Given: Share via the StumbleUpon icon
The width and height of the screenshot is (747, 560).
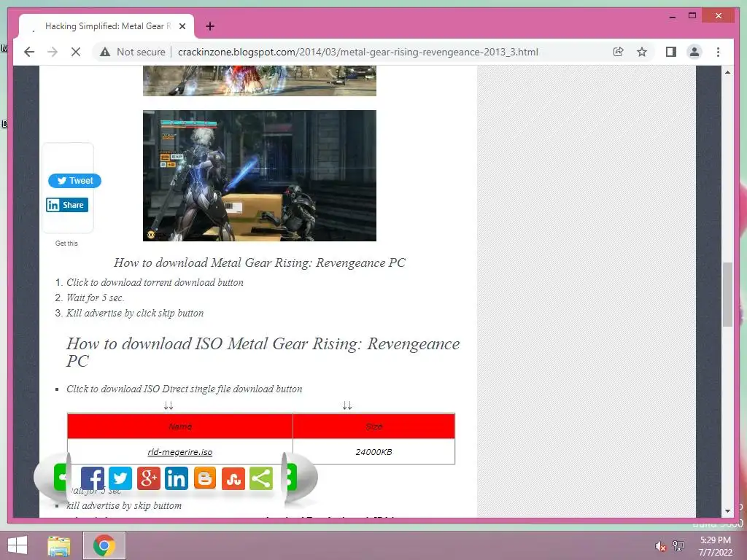Looking at the screenshot, I should click(233, 478).
